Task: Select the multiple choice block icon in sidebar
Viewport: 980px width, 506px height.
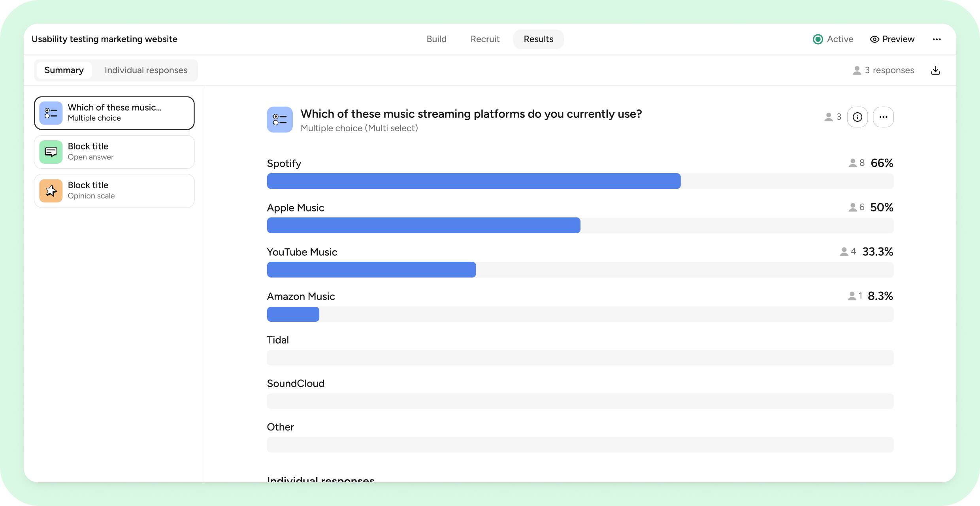Action: (51, 113)
